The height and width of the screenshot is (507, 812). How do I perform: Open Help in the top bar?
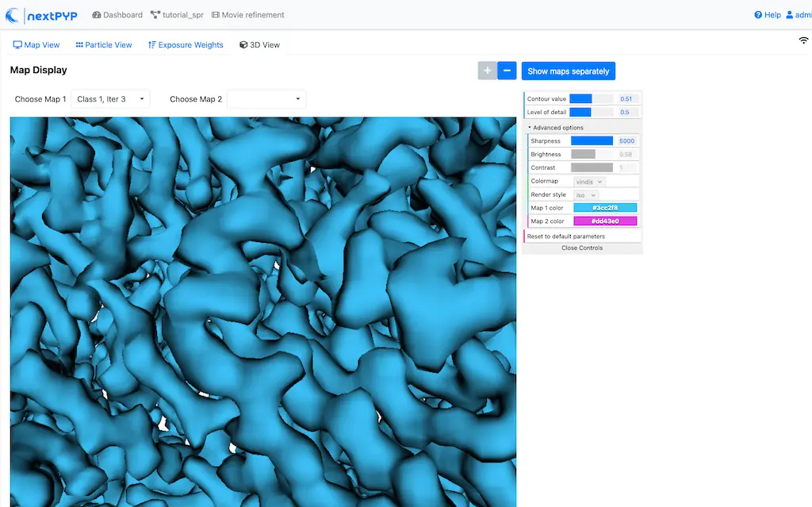pyautogui.click(x=767, y=15)
